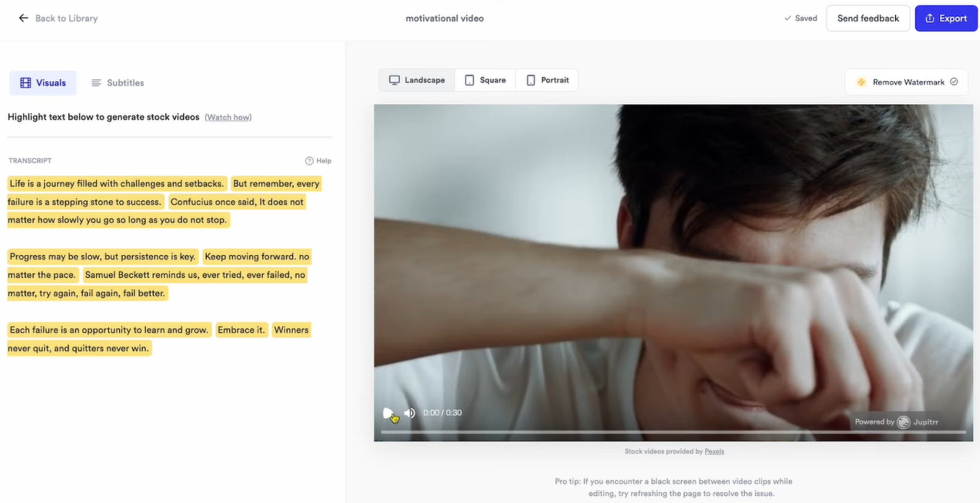Click the checkmark next to Remove Watermark
Image resolution: width=980 pixels, height=503 pixels.
tap(954, 82)
